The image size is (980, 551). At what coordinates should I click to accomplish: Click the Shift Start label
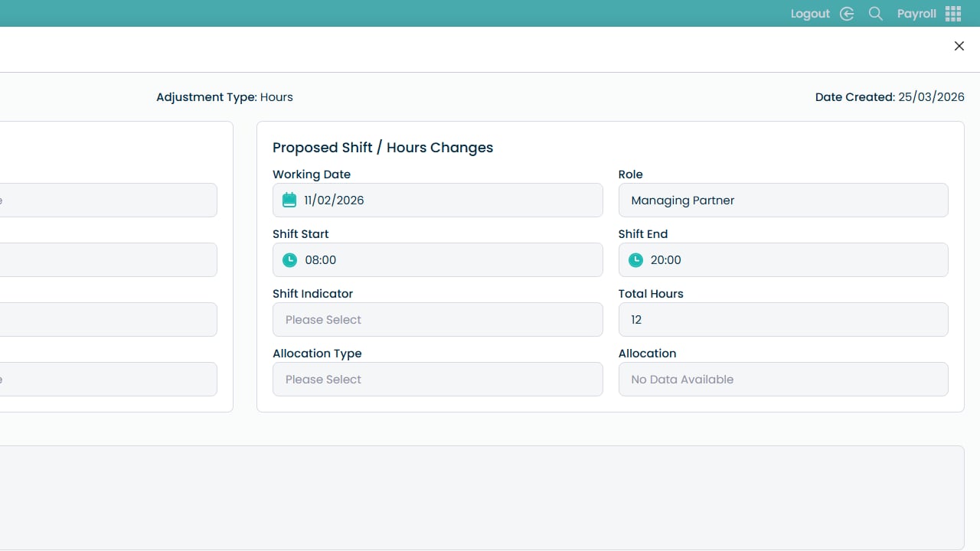(301, 234)
